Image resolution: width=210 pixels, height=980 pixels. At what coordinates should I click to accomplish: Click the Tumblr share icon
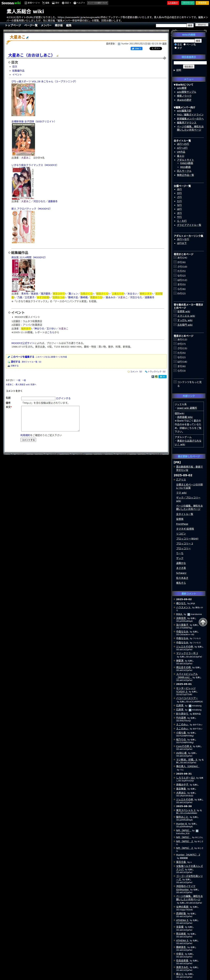[x=153, y=377]
